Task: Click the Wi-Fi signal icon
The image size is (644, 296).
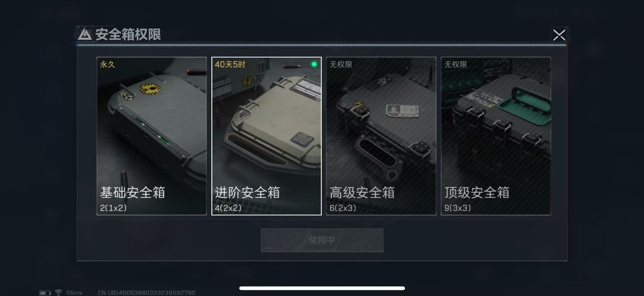Action: (58, 293)
